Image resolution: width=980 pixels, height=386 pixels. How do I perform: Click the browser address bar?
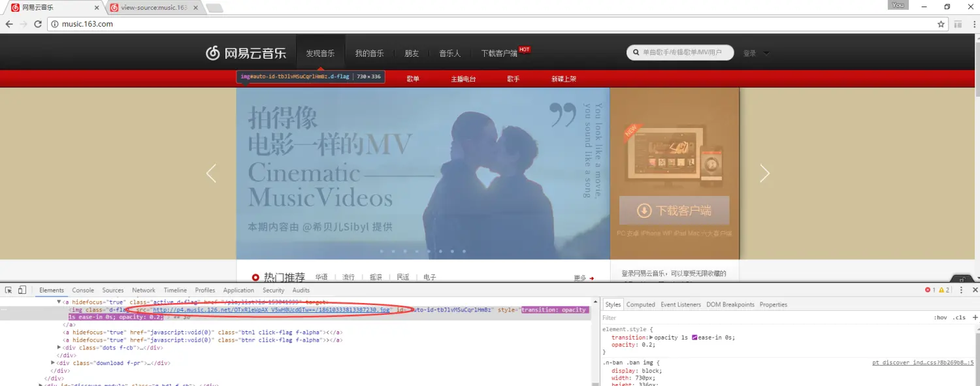click(497, 24)
